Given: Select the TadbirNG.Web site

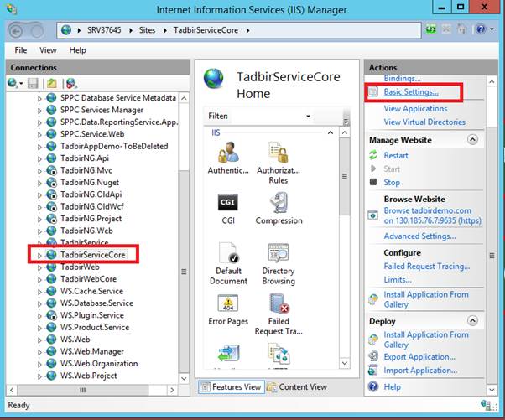Looking at the screenshot, I should point(86,231).
